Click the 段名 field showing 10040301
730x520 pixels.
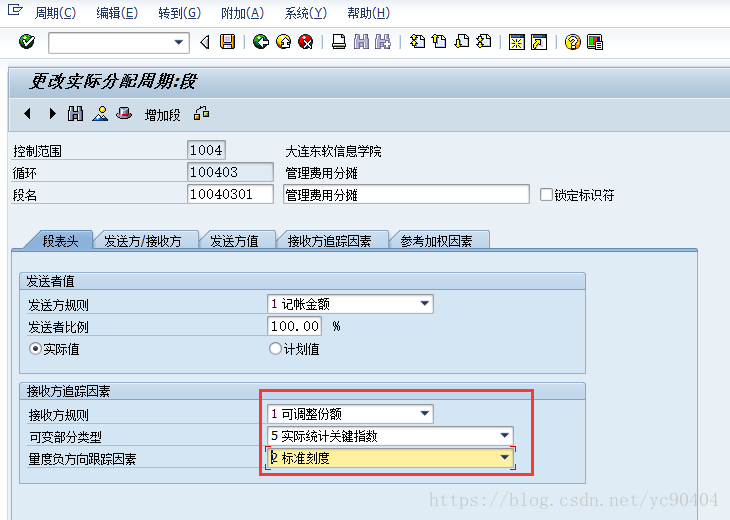coord(230,194)
